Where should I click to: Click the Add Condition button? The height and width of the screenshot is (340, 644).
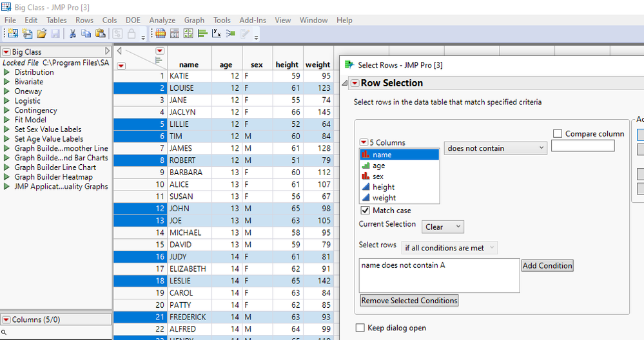[547, 265]
